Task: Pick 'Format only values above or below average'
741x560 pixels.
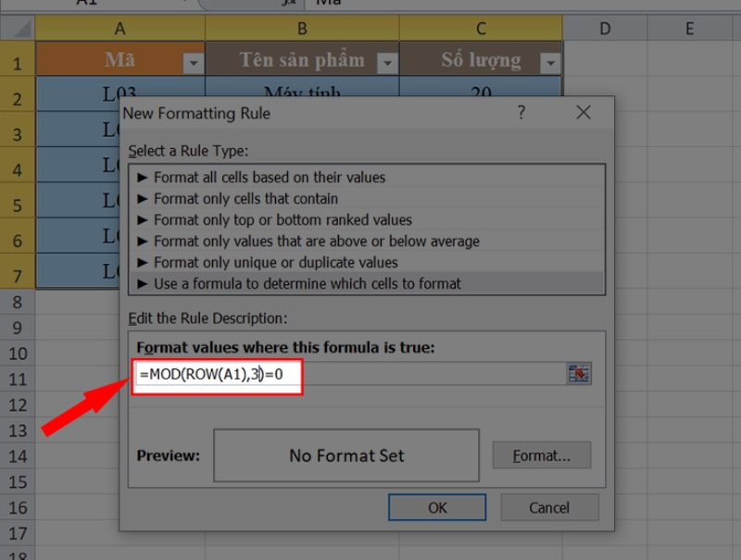Action: point(316,241)
